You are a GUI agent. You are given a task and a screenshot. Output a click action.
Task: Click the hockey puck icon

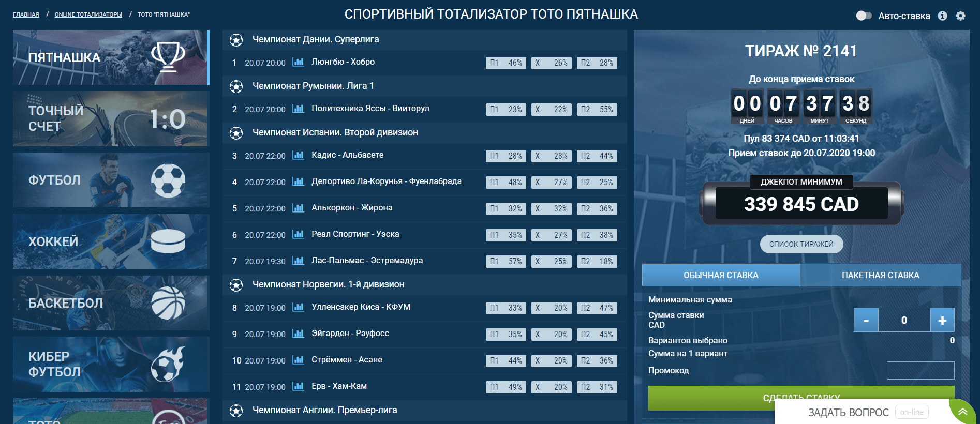tap(168, 241)
